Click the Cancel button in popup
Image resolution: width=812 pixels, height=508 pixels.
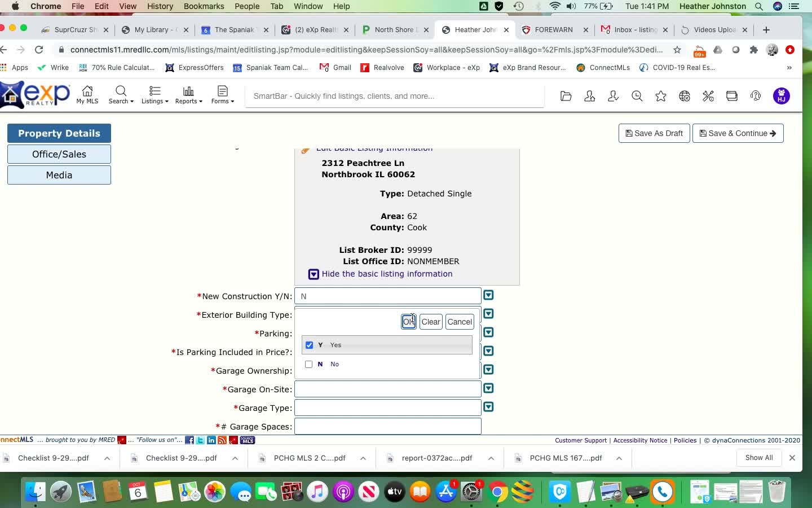pyautogui.click(x=460, y=322)
